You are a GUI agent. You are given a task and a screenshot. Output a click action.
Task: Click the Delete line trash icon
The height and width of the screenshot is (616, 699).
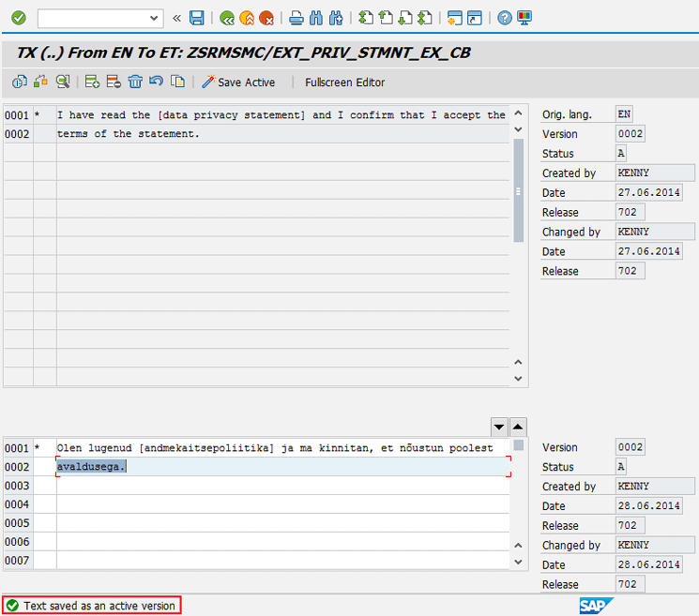pos(135,82)
